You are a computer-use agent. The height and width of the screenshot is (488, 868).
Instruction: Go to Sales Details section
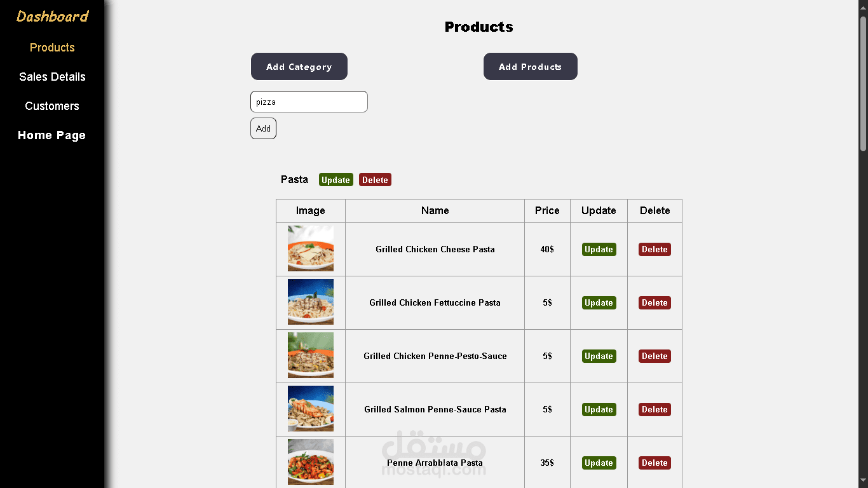click(x=52, y=77)
